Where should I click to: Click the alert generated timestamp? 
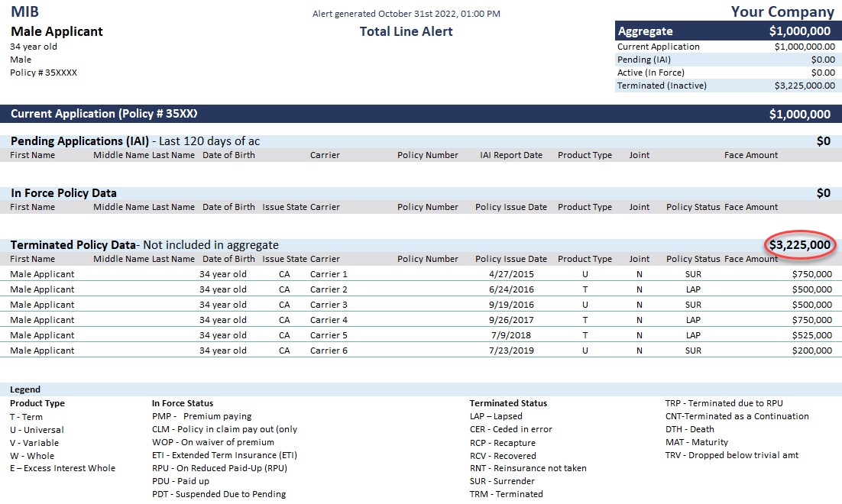pyautogui.click(x=406, y=14)
